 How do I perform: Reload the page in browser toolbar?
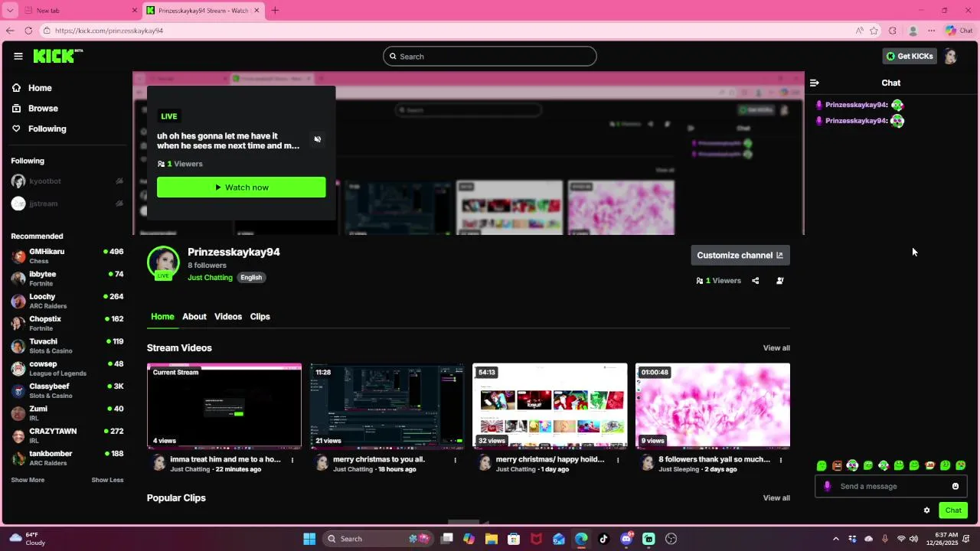click(28, 31)
